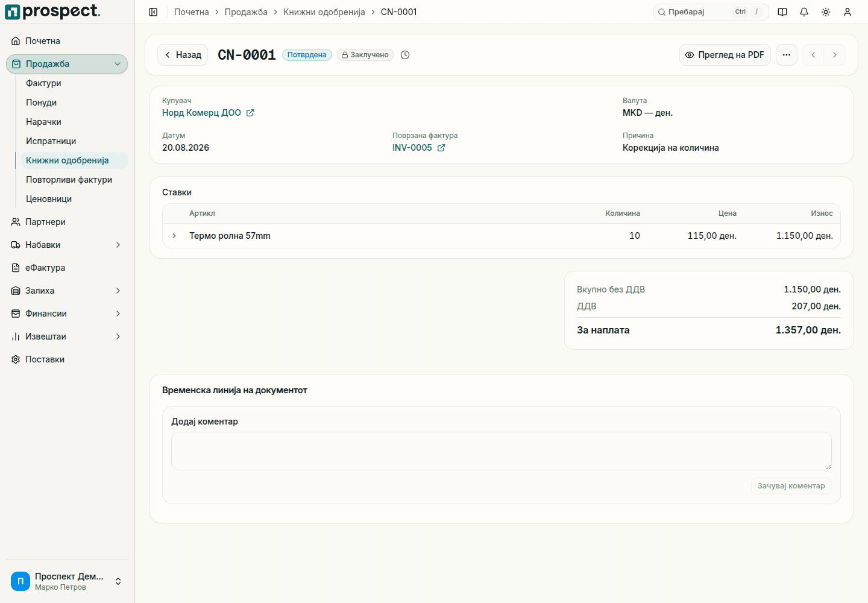The height and width of the screenshot is (603, 868).
Task: Expand the Набавки menu section
Action: pyautogui.click(x=118, y=245)
